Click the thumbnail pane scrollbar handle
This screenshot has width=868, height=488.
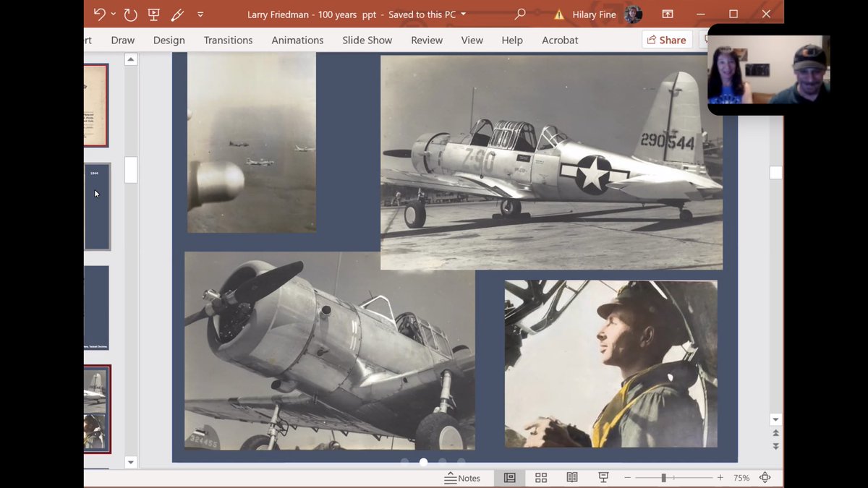click(131, 171)
